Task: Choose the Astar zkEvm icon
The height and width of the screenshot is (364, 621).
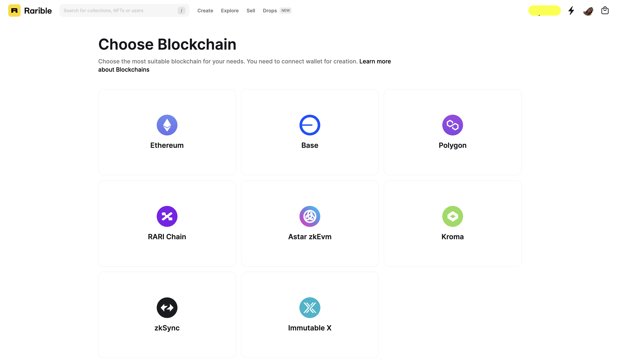Action: point(310,216)
